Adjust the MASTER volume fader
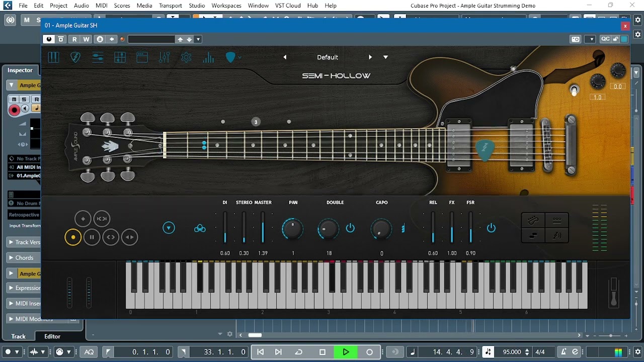This screenshot has height=362, width=644. [x=263, y=228]
